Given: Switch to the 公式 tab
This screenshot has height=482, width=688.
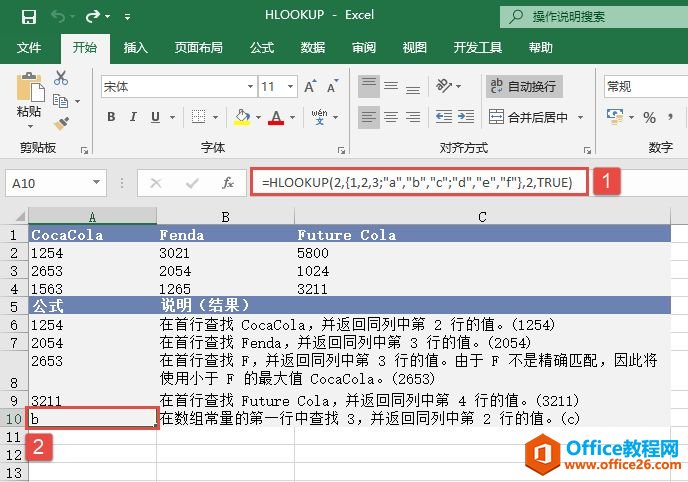Looking at the screenshot, I should pyautogui.click(x=262, y=47).
